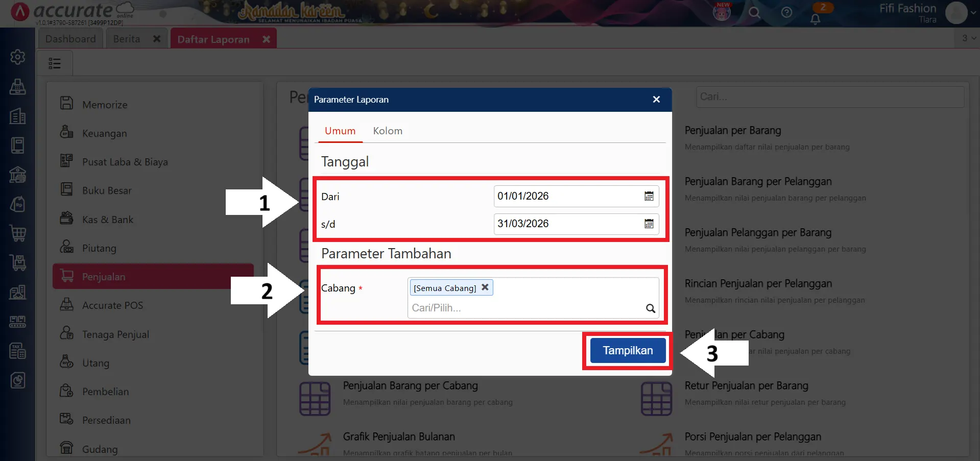The image size is (980, 461).
Task: Select the shopping cart sales icon
Action: 18,233
